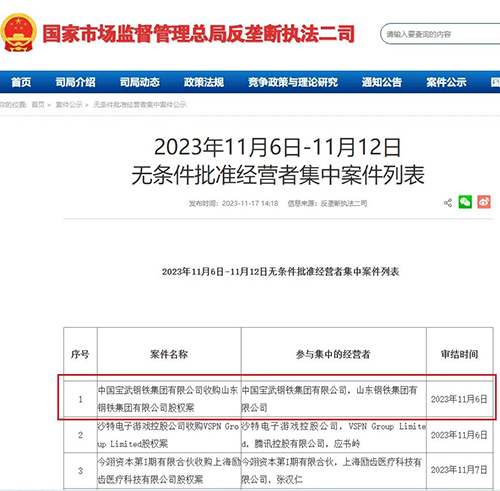Click 首页 in the breadcrumb trail
500x491 pixels.
coord(38,105)
